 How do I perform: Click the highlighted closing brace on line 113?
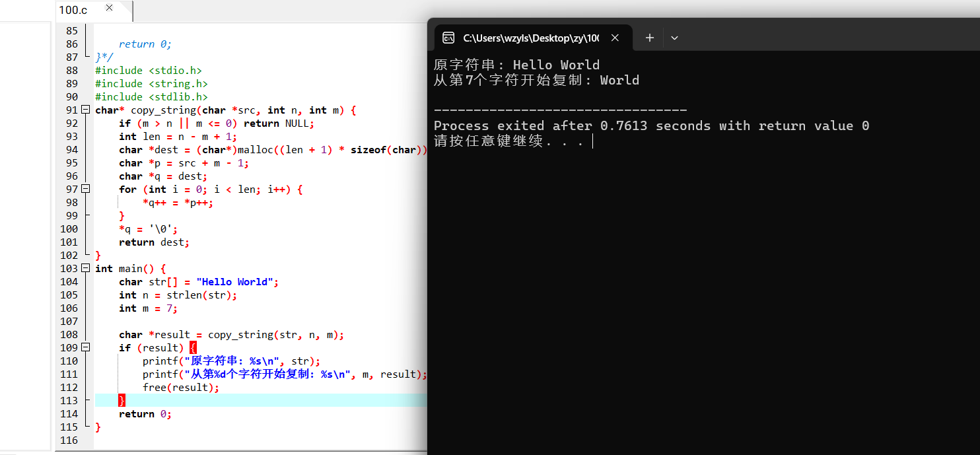tap(122, 401)
